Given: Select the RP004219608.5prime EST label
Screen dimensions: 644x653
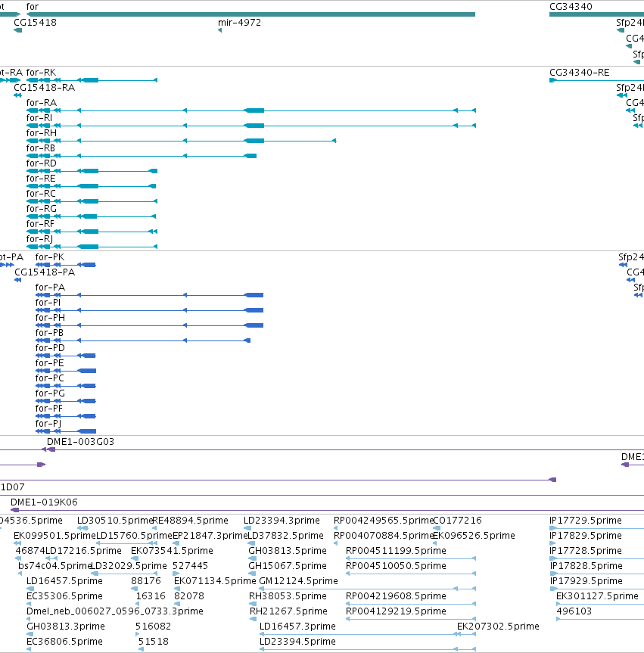Looking at the screenshot, I should coord(396,596).
